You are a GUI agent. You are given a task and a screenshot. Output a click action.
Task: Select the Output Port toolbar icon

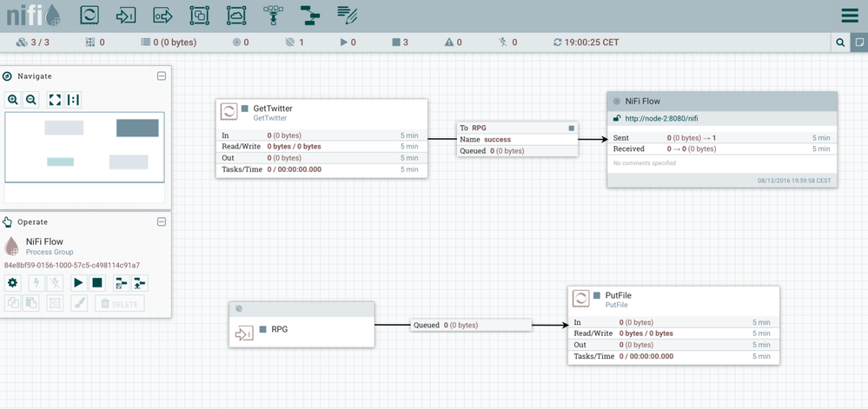tap(162, 15)
